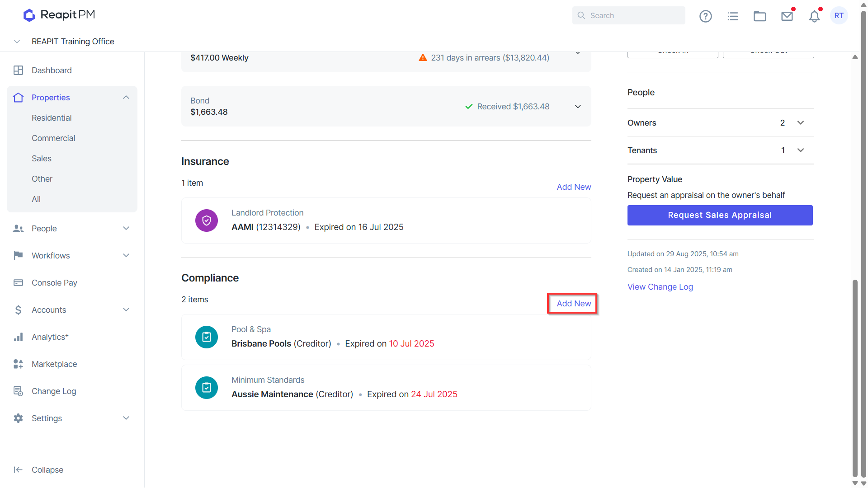This screenshot has width=868, height=488.
Task: Open Sales properties
Action: pyautogui.click(x=42, y=159)
